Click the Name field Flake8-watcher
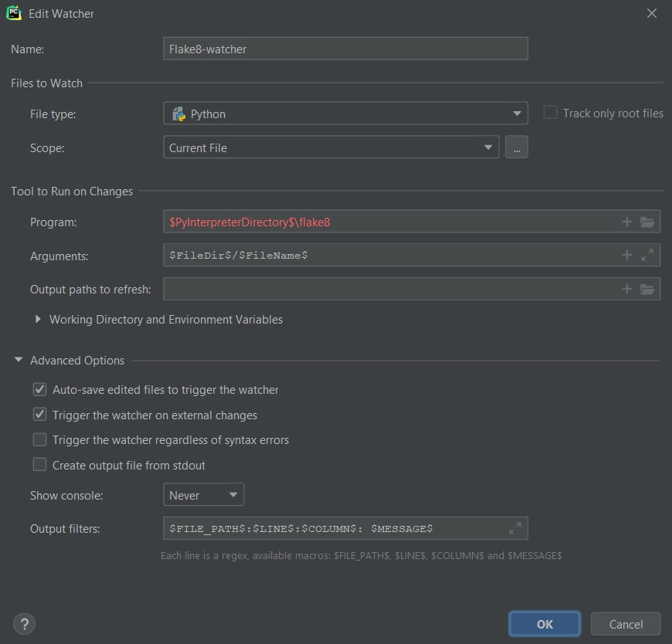Viewport: 672px width, 644px height. [345, 49]
